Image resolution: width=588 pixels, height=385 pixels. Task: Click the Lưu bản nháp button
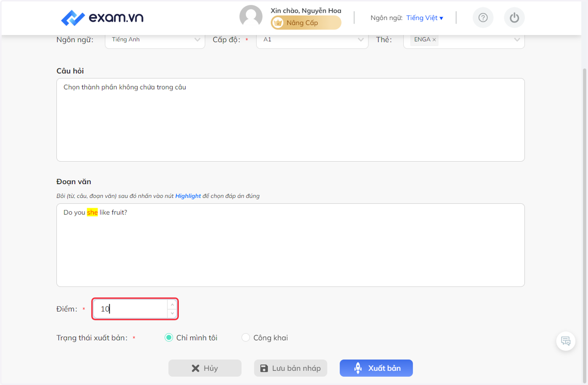291,368
